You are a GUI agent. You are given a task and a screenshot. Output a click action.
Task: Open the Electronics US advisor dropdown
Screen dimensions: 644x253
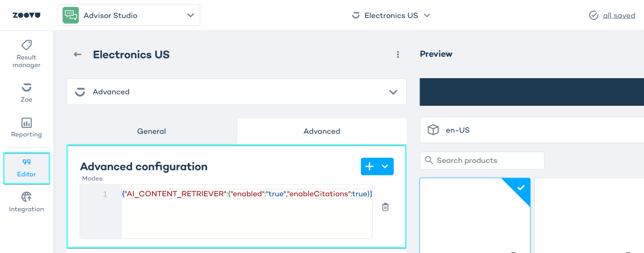391,15
